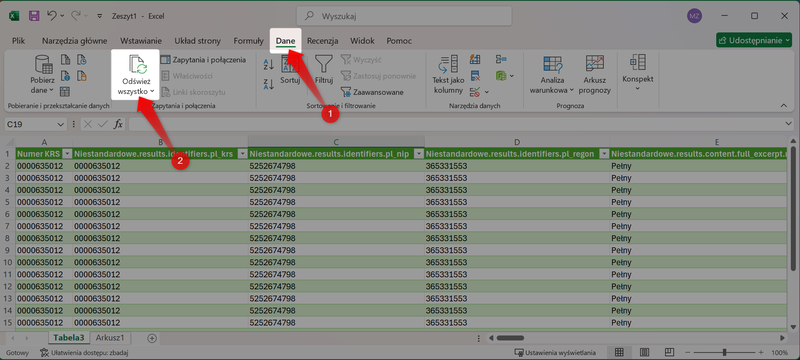Screen dimensions: 800x360
Task: Open the MZ account avatar
Action: point(694,16)
